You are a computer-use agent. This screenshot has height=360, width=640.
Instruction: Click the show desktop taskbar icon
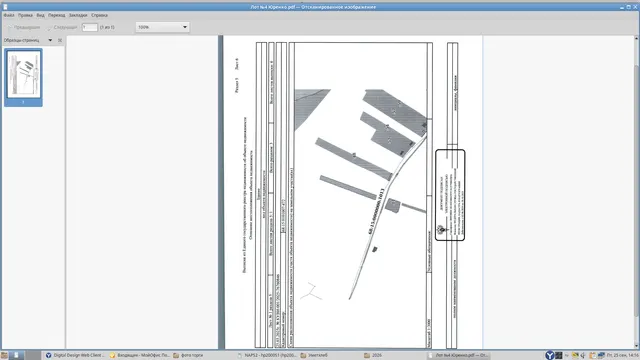tap(16, 356)
